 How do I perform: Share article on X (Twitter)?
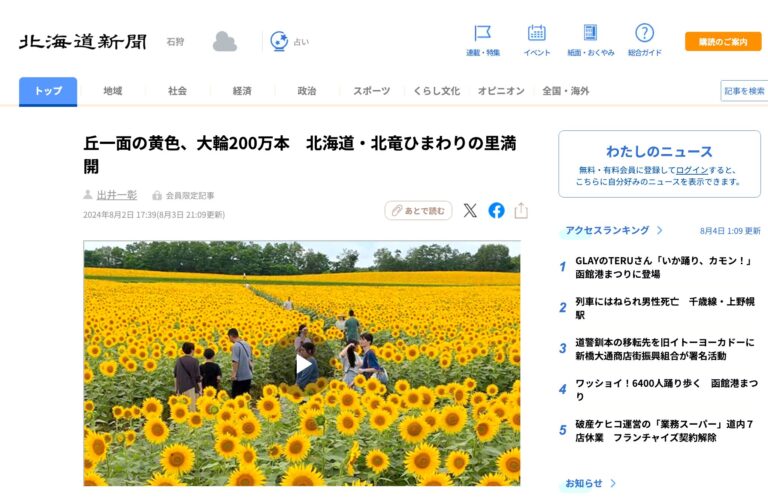click(470, 210)
